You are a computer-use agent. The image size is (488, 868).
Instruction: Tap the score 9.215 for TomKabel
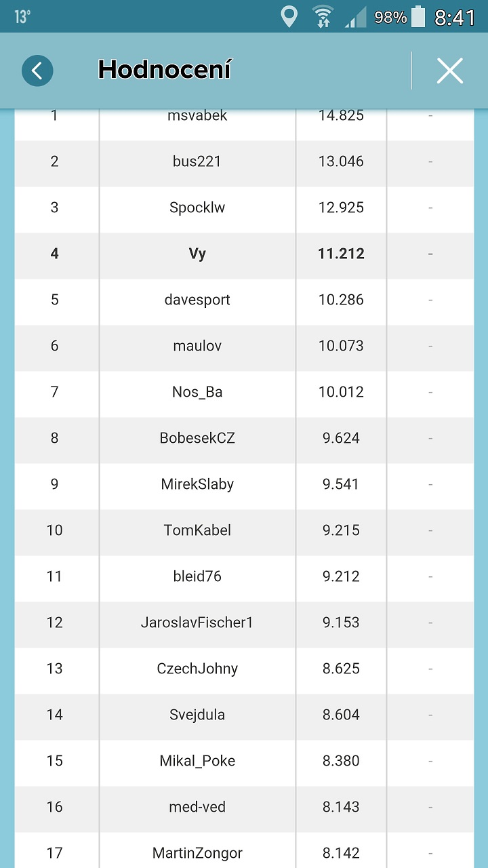coord(341,530)
